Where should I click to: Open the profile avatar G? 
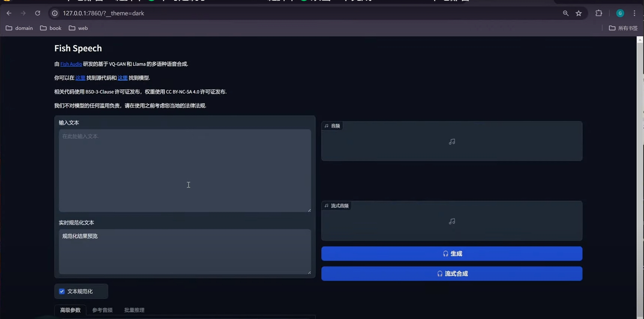(x=620, y=13)
